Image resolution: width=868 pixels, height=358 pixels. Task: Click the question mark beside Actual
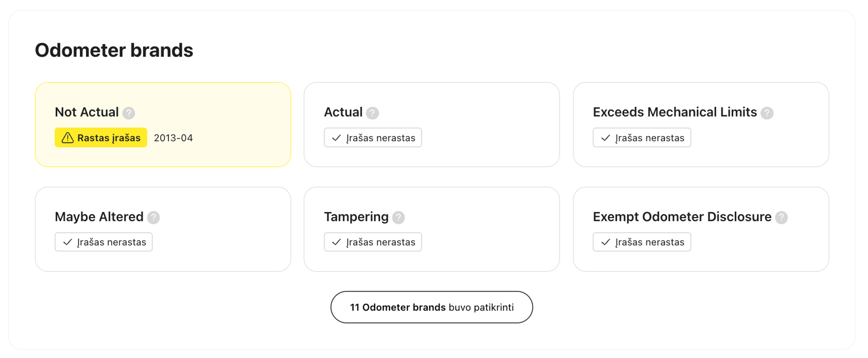pyautogui.click(x=372, y=113)
